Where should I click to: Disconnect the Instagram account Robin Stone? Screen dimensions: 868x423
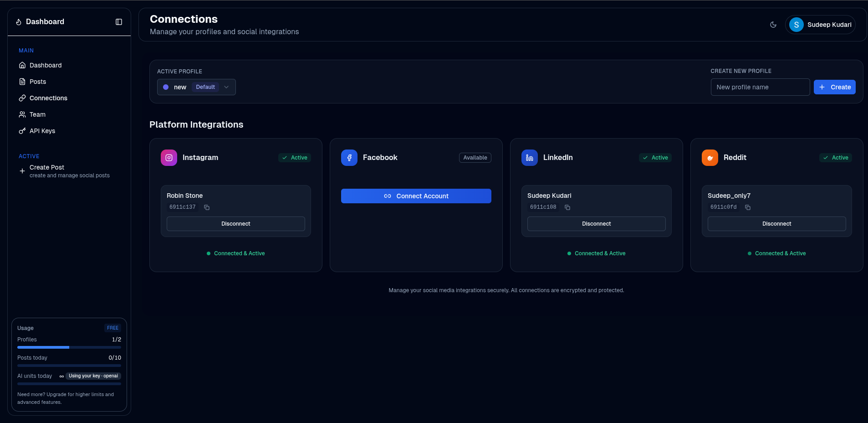[236, 224]
